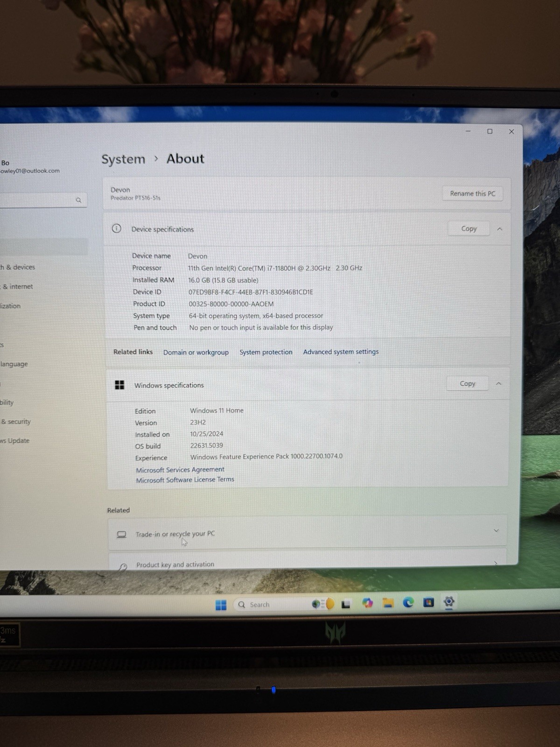
Task: Open the Windows Start menu
Action: pyautogui.click(x=221, y=605)
